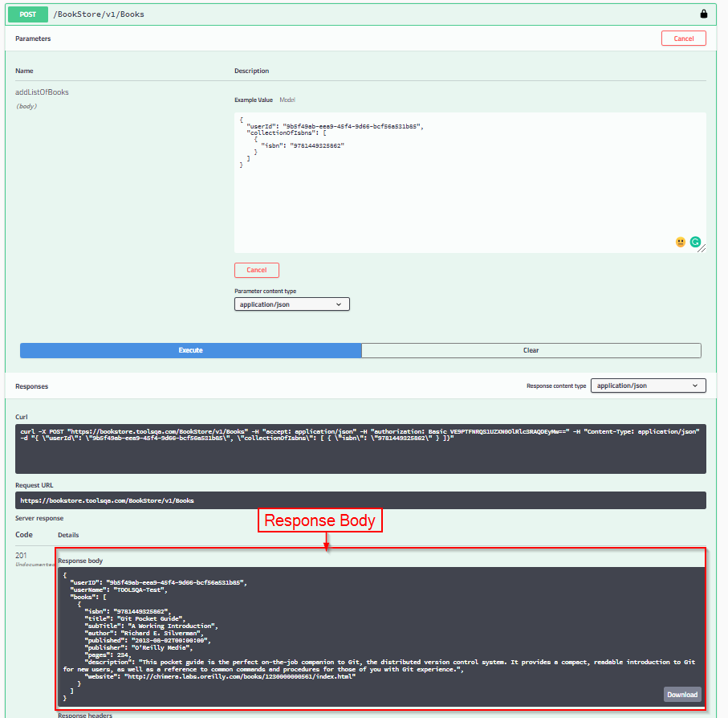728x718 pixels.
Task: Download the response body
Action: click(681, 694)
